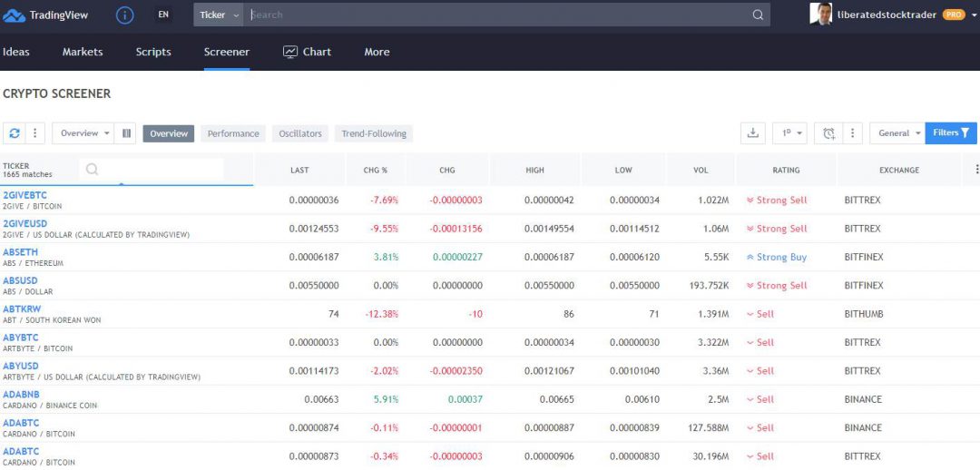
Task: Expand the General filter preset dropdown
Action: [897, 133]
